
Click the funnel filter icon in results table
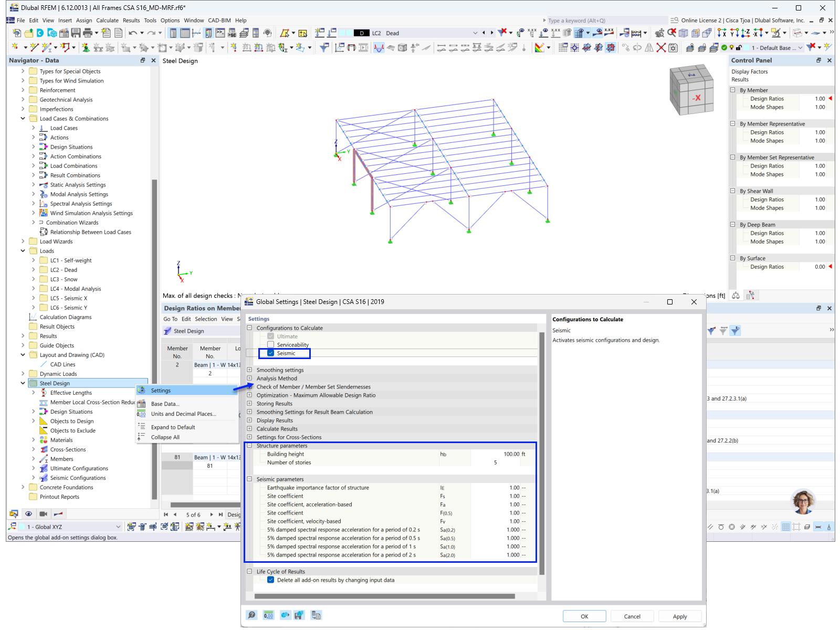736,331
